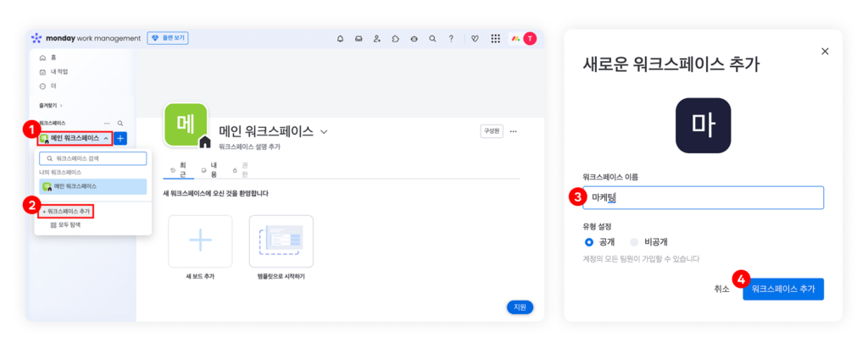Open the inbox tray icon

click(359, 38)
